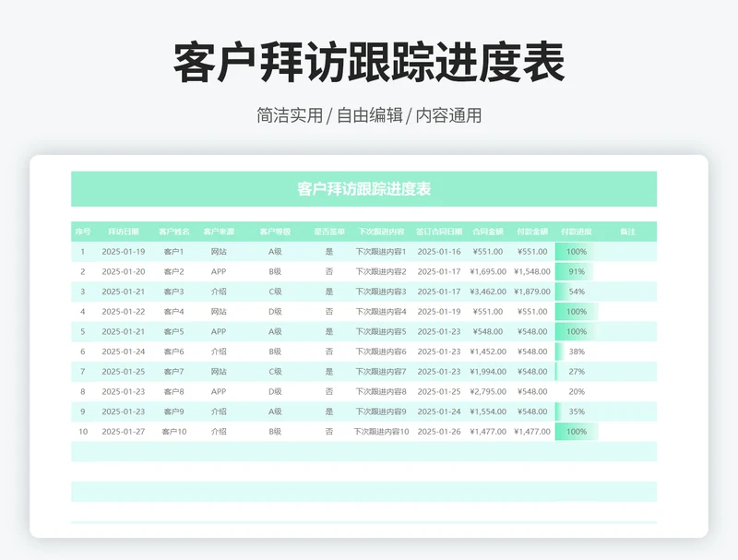
Task: Click the large black heading 客户拜访跟踪进度表
Action: (x=370, y=62)
